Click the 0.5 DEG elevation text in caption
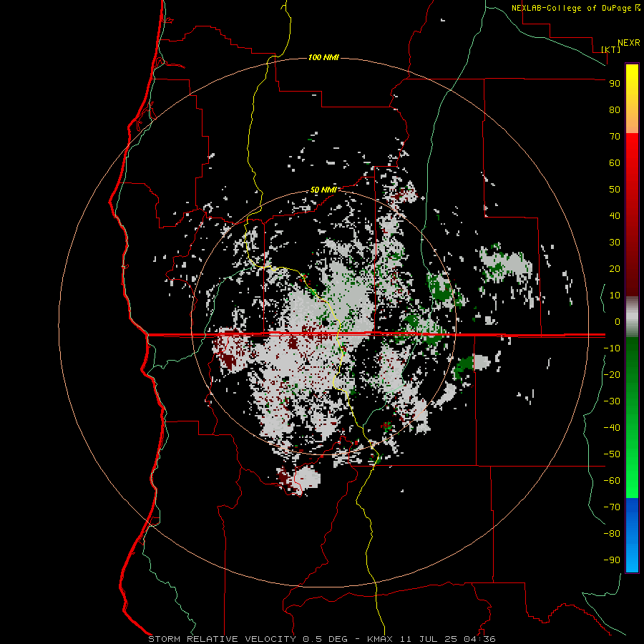Screen dimensions: 644x644 pyautogui.click(x=326, y=639)
